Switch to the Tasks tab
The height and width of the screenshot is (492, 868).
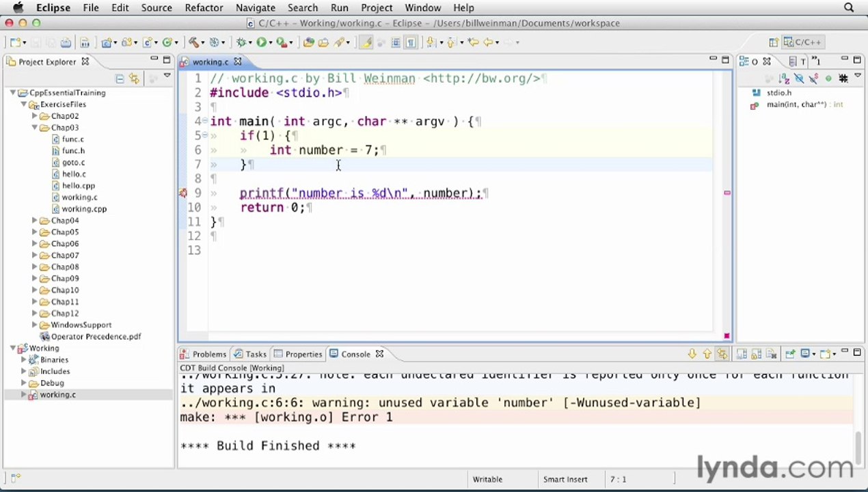250,354
